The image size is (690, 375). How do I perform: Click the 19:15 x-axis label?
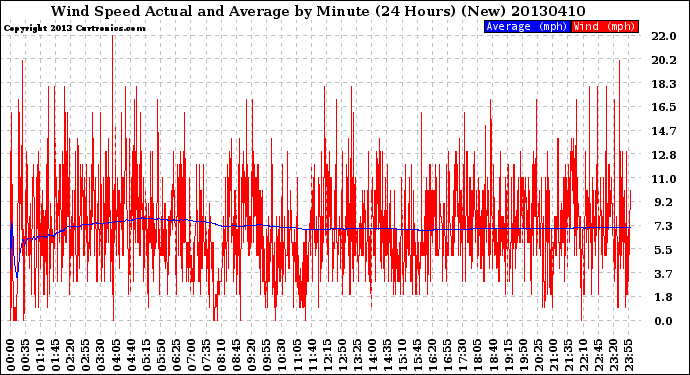tap(507, 355)
